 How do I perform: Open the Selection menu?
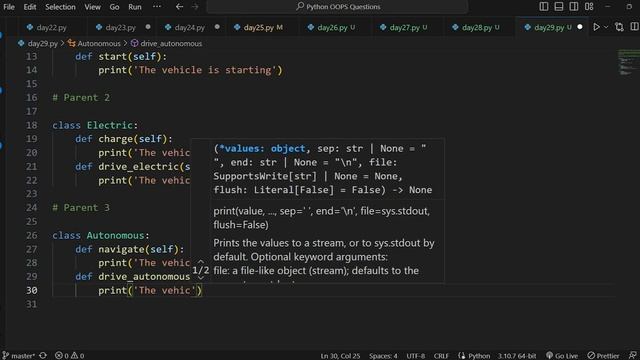(60, 7)
